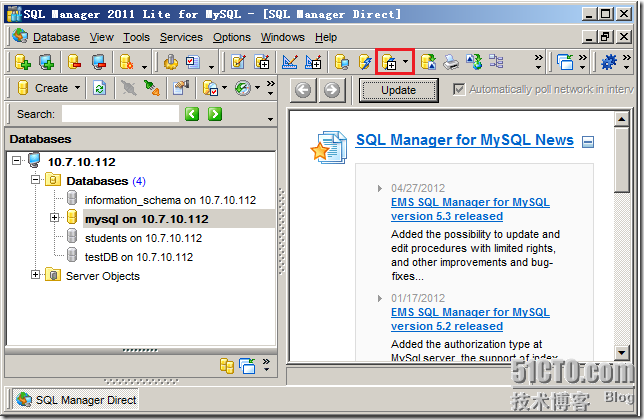The height and width of the screenshot is (420, 644).
Task: Click the green circular gauge icon in explorer toolbar
Action: point(243,88)
